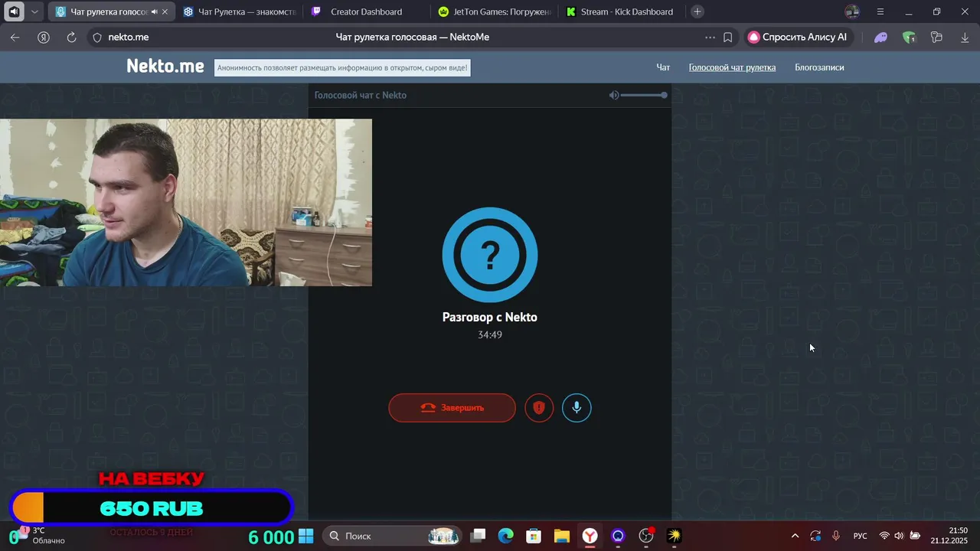Click the blue question mark avatar
Screen dimensions: 980x551
490,255
